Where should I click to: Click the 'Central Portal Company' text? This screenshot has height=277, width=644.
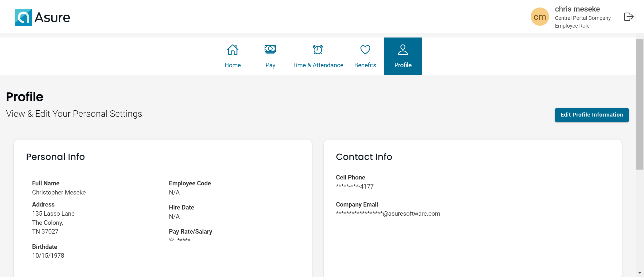click(x=583, y=18)
